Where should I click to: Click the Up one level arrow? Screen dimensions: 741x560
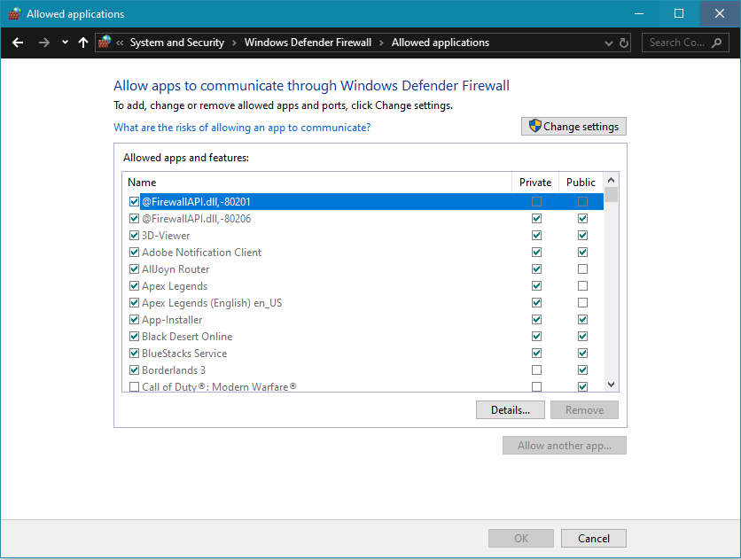[x=83, y=43]
